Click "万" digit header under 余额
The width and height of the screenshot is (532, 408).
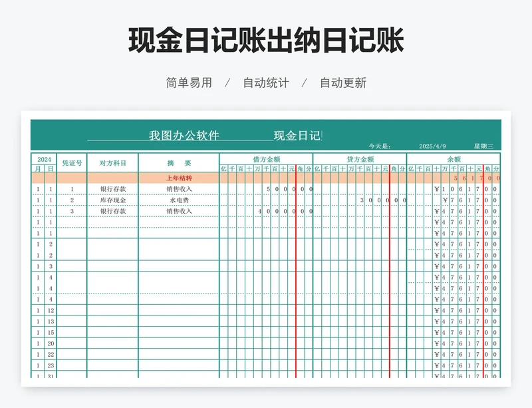[x=445, y=168]
